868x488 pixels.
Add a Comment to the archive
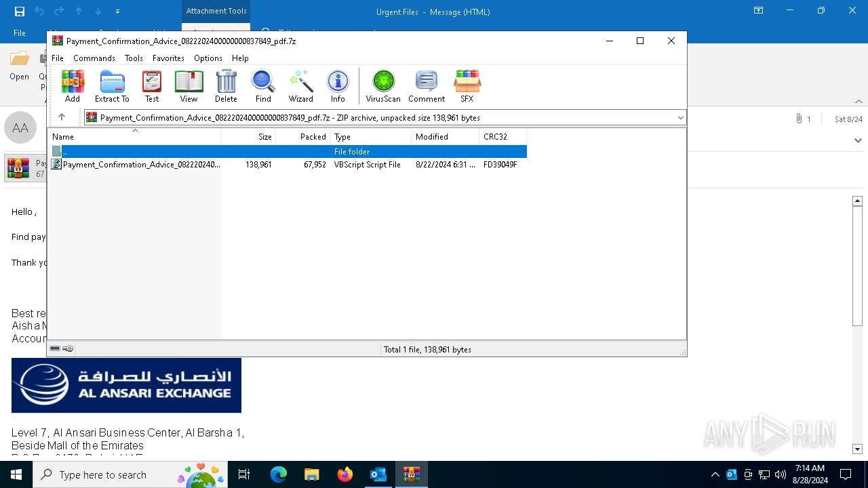427,86
